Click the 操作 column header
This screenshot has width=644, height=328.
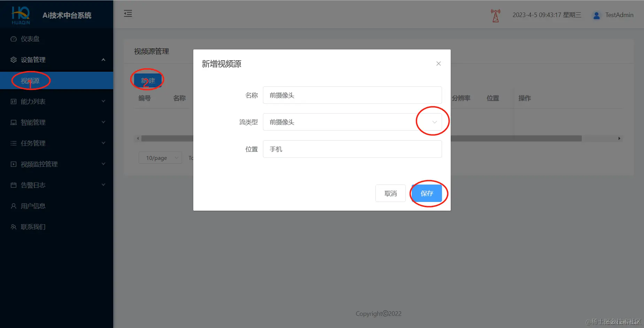pyautogui.click(x=525, y=98)
